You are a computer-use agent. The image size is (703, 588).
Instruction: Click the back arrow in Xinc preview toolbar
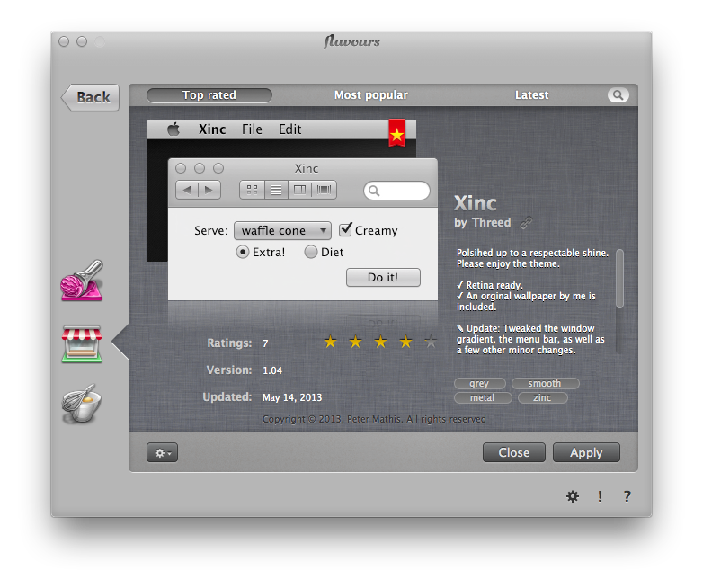click(x=187, y=190)
